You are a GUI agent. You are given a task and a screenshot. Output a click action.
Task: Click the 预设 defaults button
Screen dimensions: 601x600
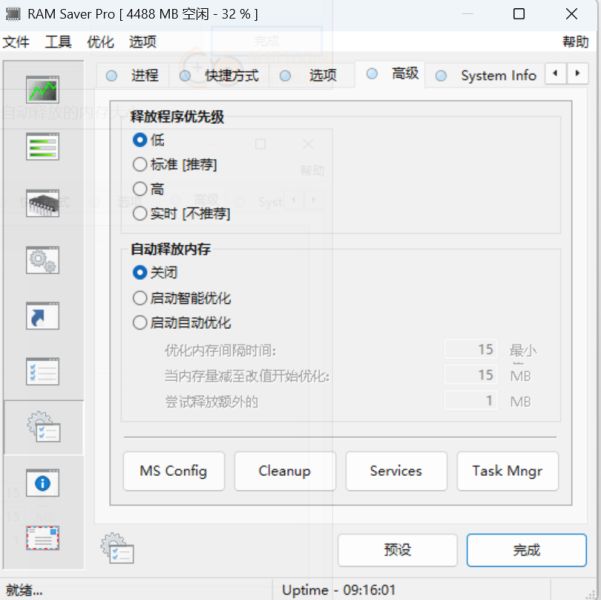(x=397, y=550)
